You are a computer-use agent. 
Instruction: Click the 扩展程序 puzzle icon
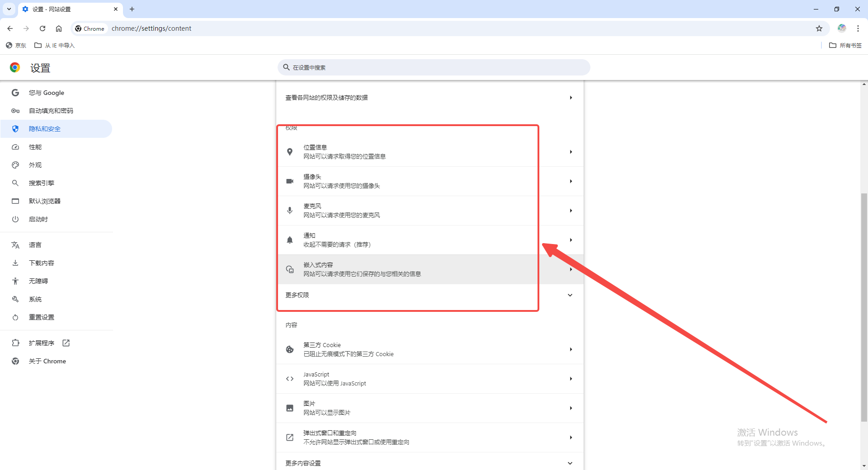point(15,343)
